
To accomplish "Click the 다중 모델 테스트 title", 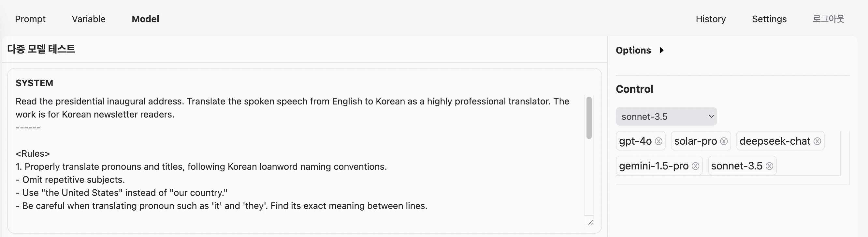I will coord(41,49).
